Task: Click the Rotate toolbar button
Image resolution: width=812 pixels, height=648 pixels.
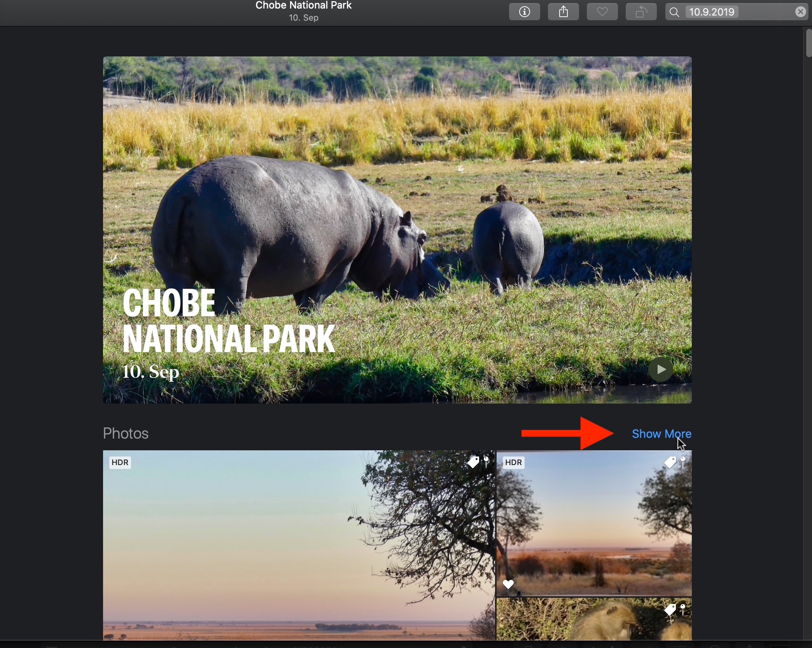Action: [641, 12]
